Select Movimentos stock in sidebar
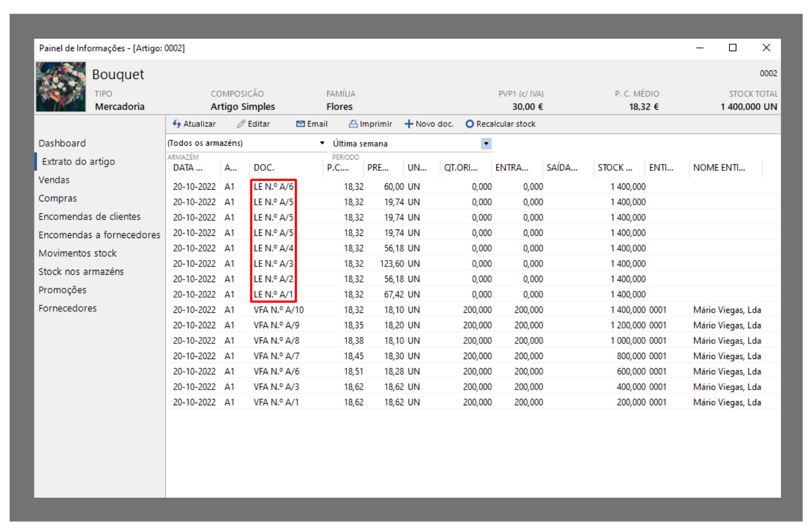This screenshot has width=812, height=531. click(77, 253)
